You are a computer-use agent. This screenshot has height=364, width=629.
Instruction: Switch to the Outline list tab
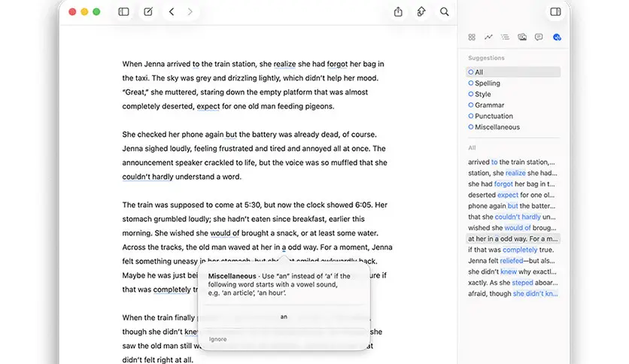point(505,38)
